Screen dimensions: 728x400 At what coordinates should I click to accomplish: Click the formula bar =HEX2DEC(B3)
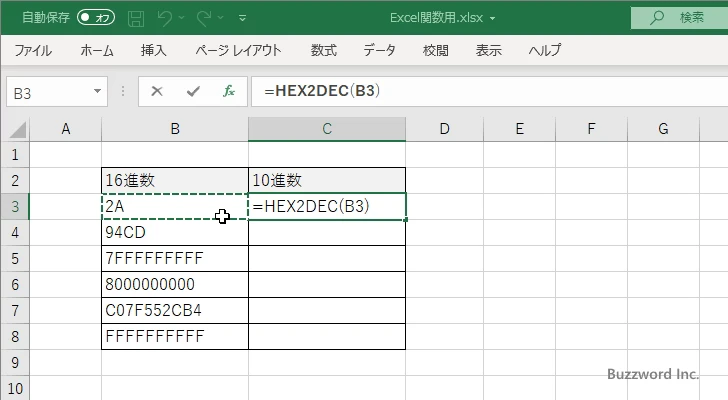pyautogui.click(x=489, y=91)
